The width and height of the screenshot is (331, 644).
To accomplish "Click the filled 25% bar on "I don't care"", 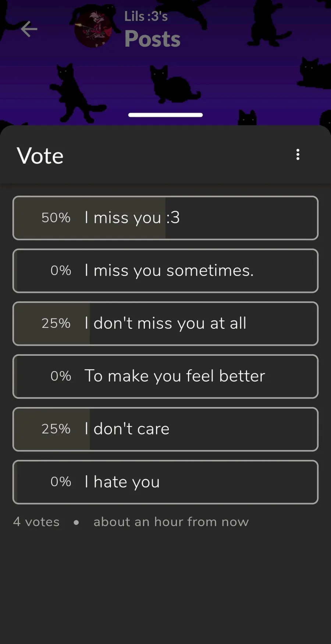I will 52,429.
